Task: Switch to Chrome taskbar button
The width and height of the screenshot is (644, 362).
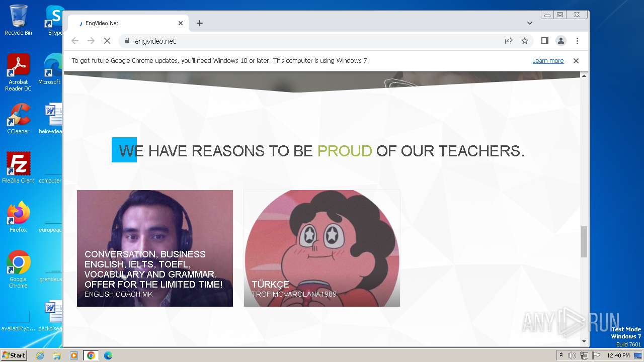Action: (x=91, y=355)
